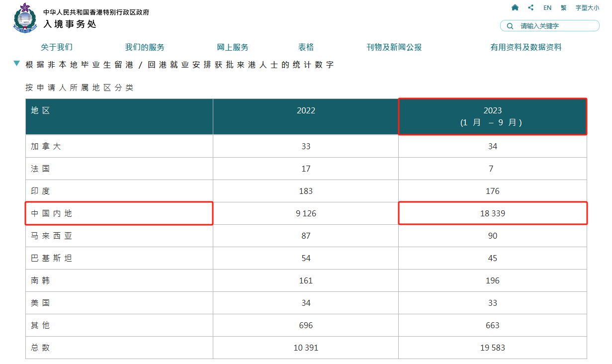This screenshot has width=612, height=364.
Task: Click the search magnifier icon
Action: [510, 26]
